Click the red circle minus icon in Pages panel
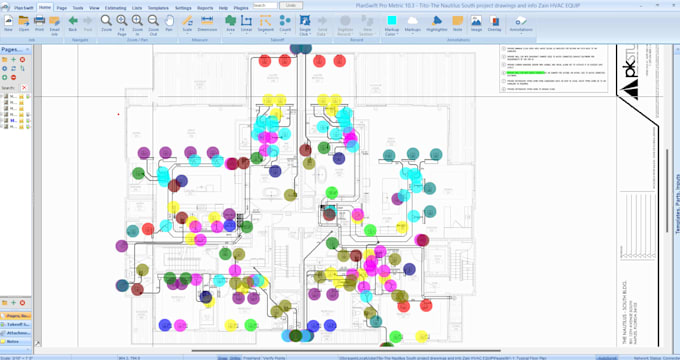 [x=13, y=77]
